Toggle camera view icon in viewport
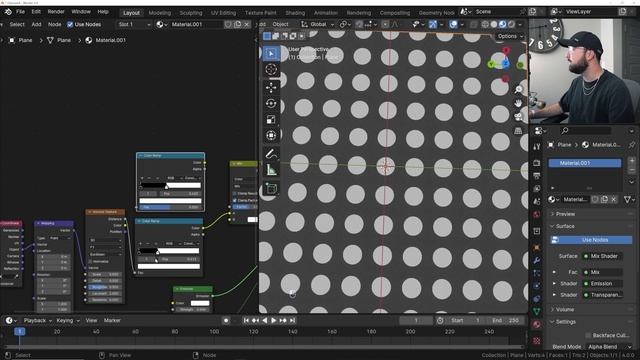 click(x=518, y=117)
